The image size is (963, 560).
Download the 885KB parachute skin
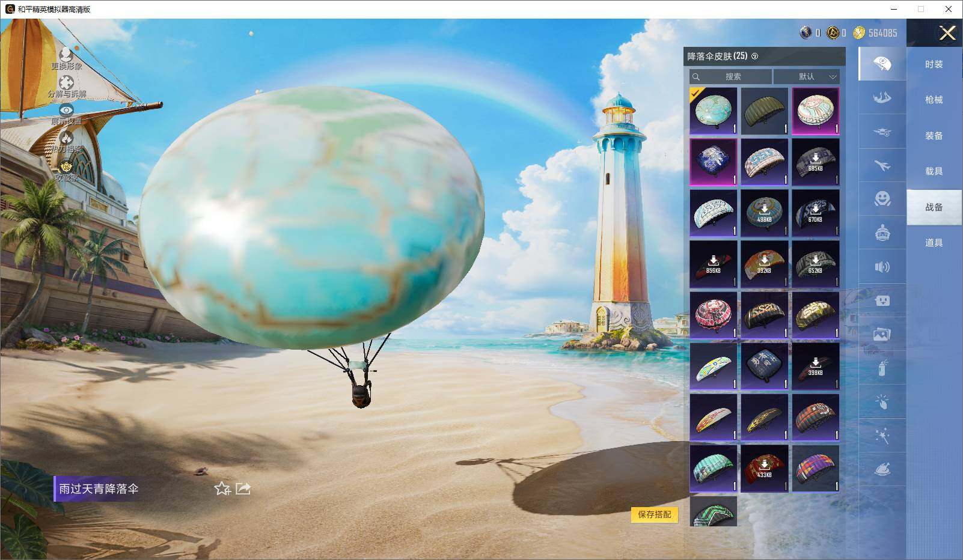pos(815,162)
